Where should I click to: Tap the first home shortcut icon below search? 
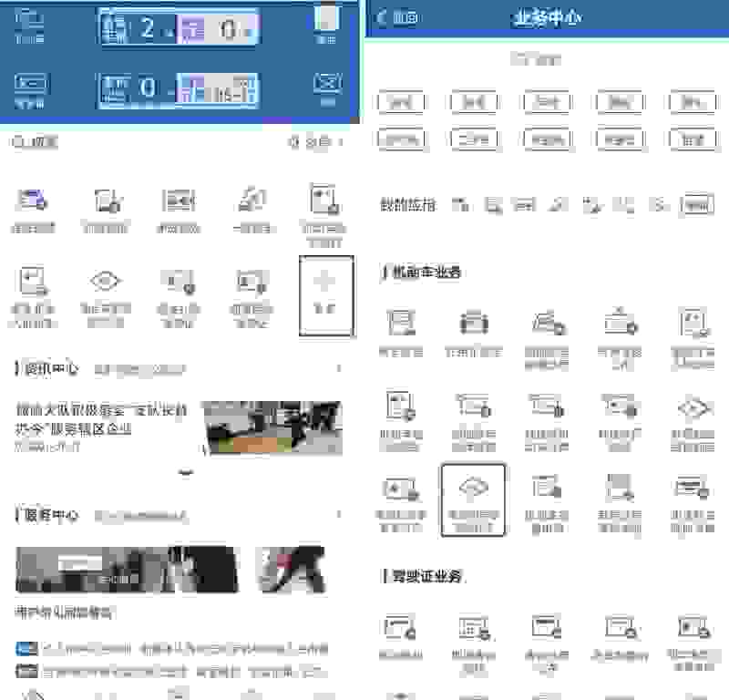coord(33,201)
